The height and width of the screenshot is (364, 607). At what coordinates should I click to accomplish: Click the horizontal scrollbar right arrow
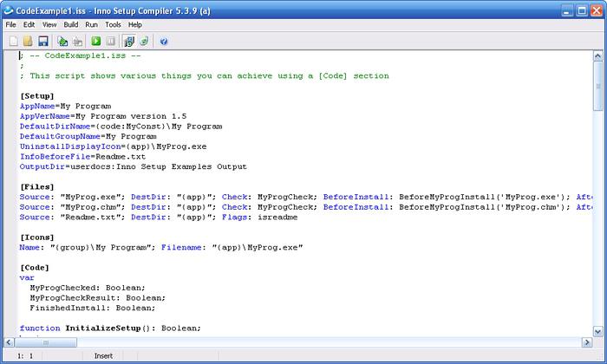(x=587, y=342)
